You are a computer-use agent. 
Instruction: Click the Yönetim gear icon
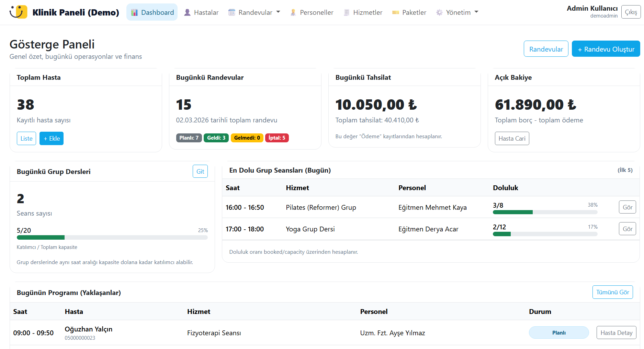[x=439, y=12]
